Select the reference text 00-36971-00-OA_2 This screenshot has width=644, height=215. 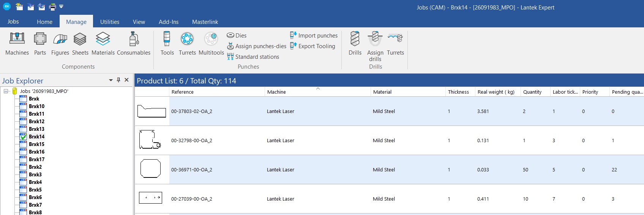pyautogui.click(x=191, y=169)
